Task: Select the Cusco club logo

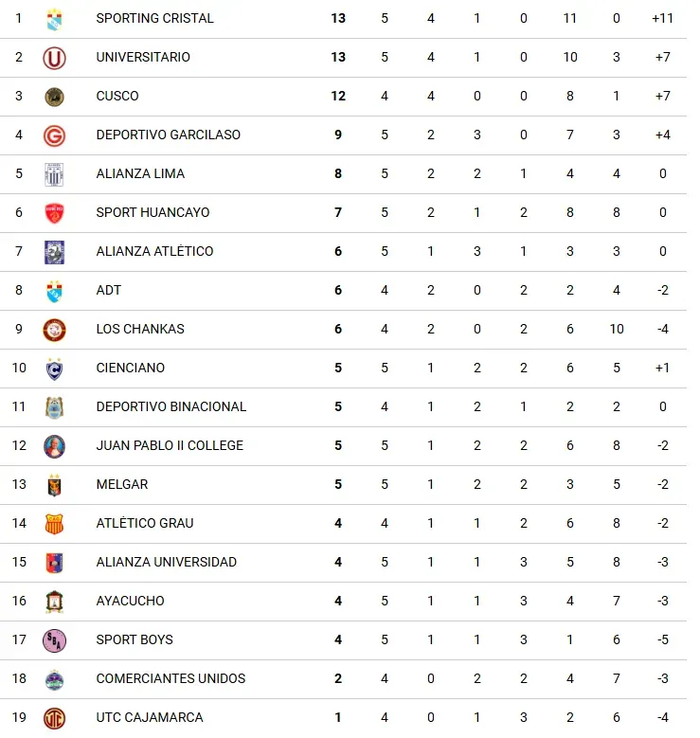Action: coord(55,97)
